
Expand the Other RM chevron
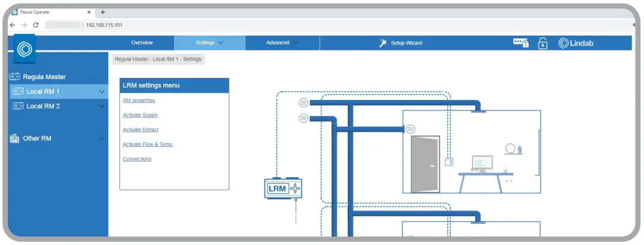[x=102, y=139]
